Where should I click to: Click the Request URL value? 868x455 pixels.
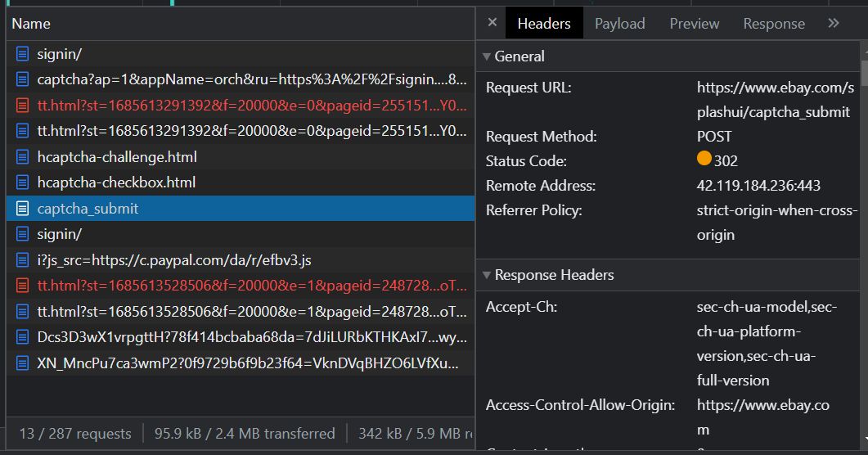pos(775,100)
